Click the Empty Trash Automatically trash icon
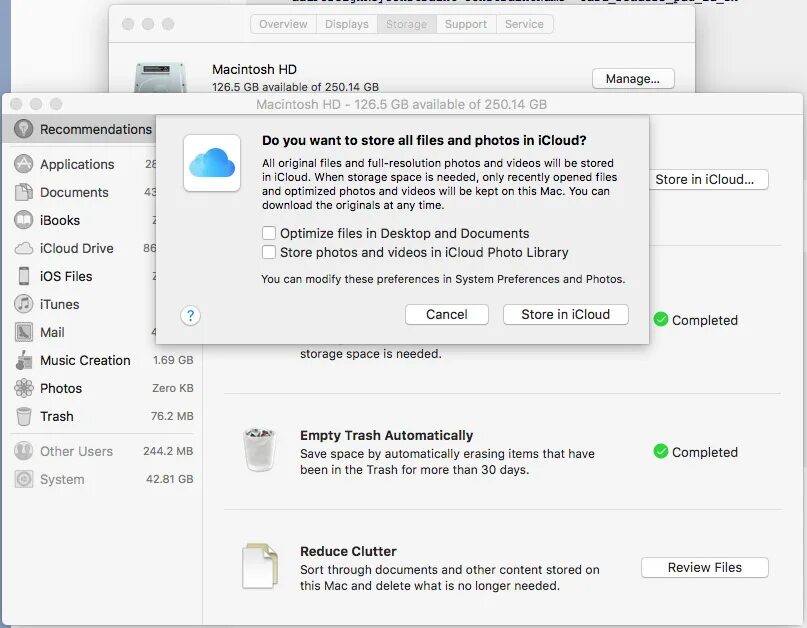 pyautogui.click(x=259, y=449)
